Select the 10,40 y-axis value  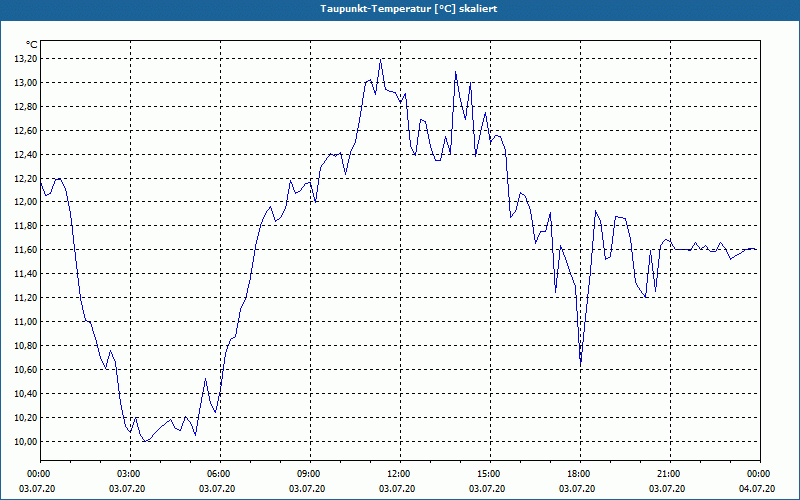(x=26, y=394)
